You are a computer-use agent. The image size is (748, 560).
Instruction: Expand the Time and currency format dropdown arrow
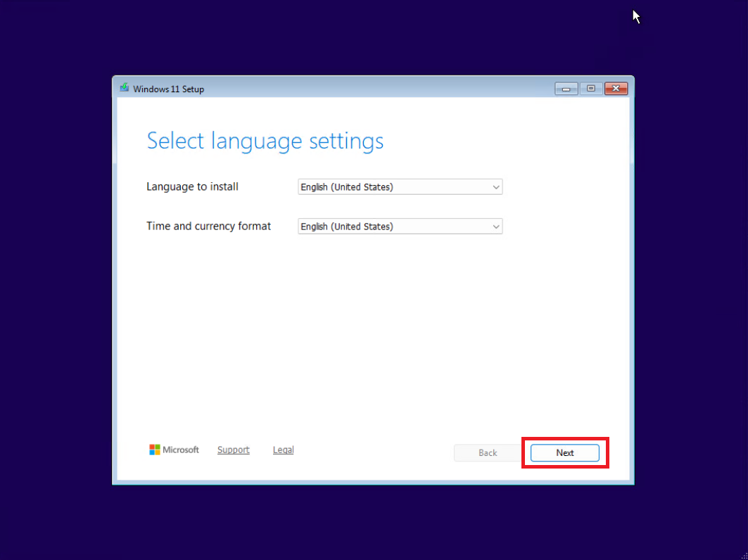point(496,227)
